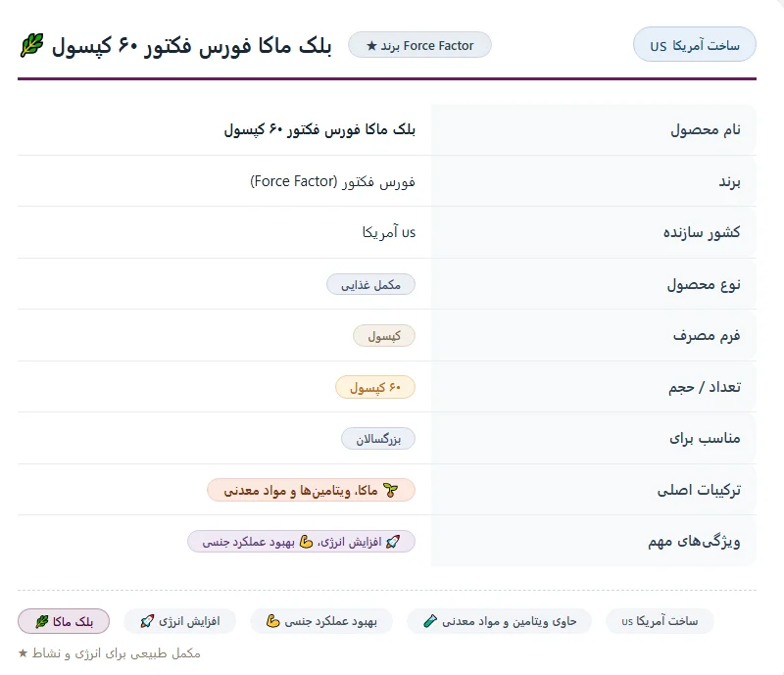Click the کشور سازنده row label
Viewport: 784px width, 675px height.
pyautogui.click(x=702, y=232)
